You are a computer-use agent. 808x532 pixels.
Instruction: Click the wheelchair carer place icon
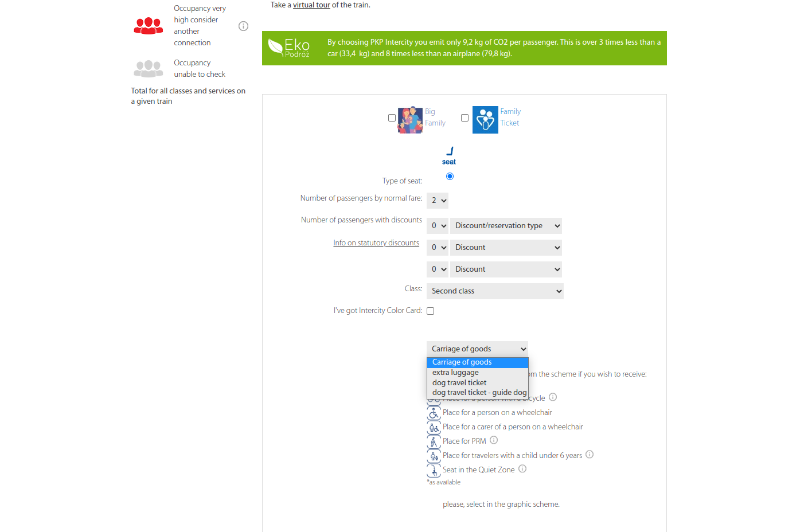pyautogui.click(x=434, y=428)
